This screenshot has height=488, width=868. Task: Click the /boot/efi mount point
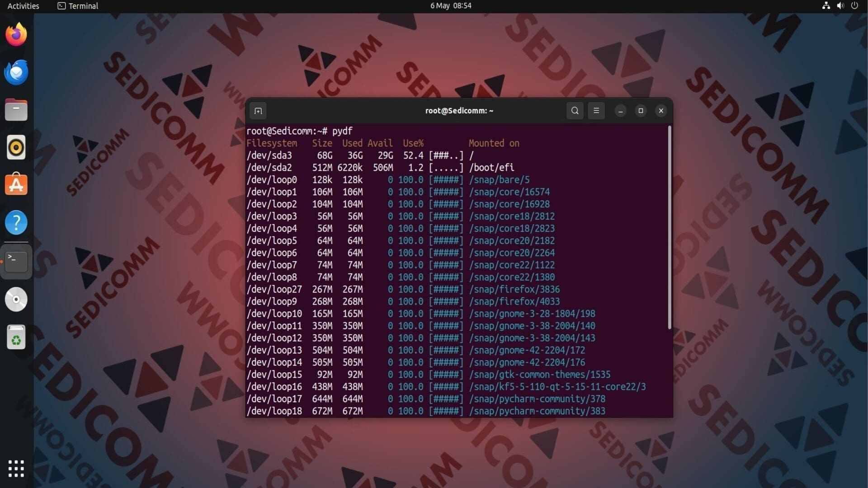click(x=491, y=168)
